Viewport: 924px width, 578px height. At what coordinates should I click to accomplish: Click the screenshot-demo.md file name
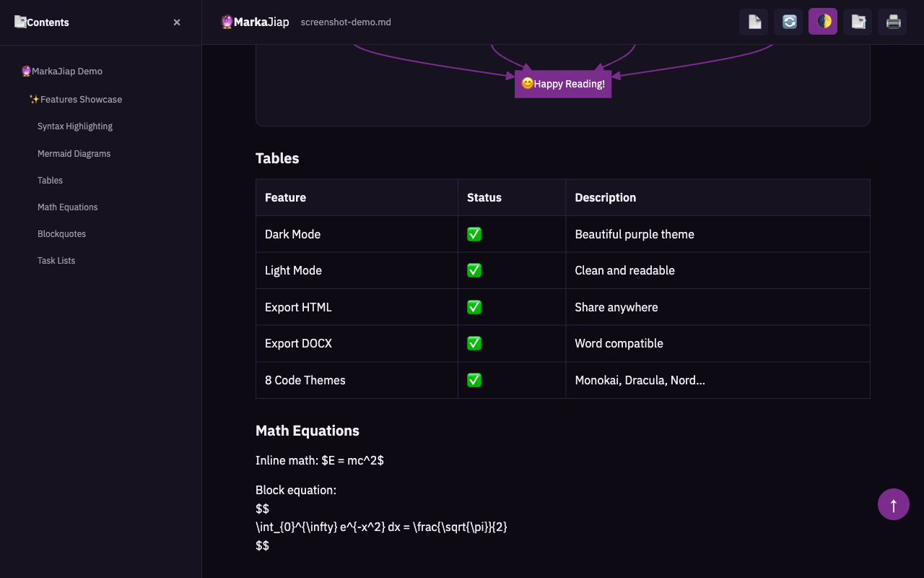point(346,22)
